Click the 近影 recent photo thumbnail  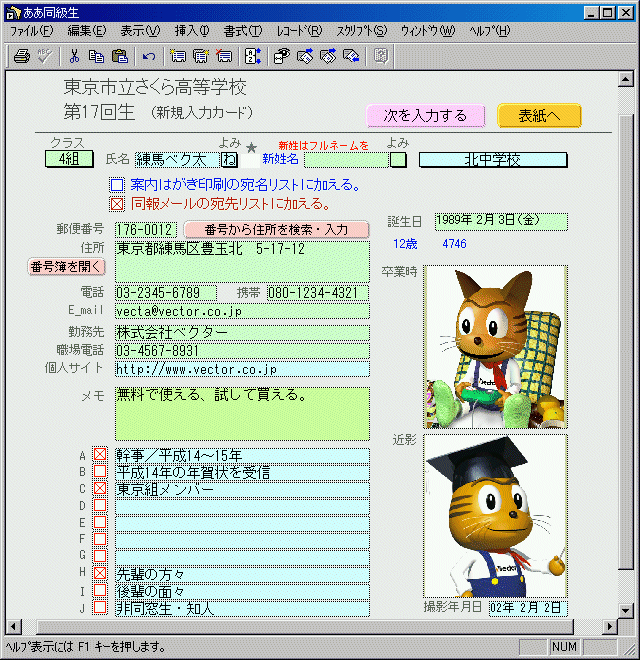coord(495,516)
